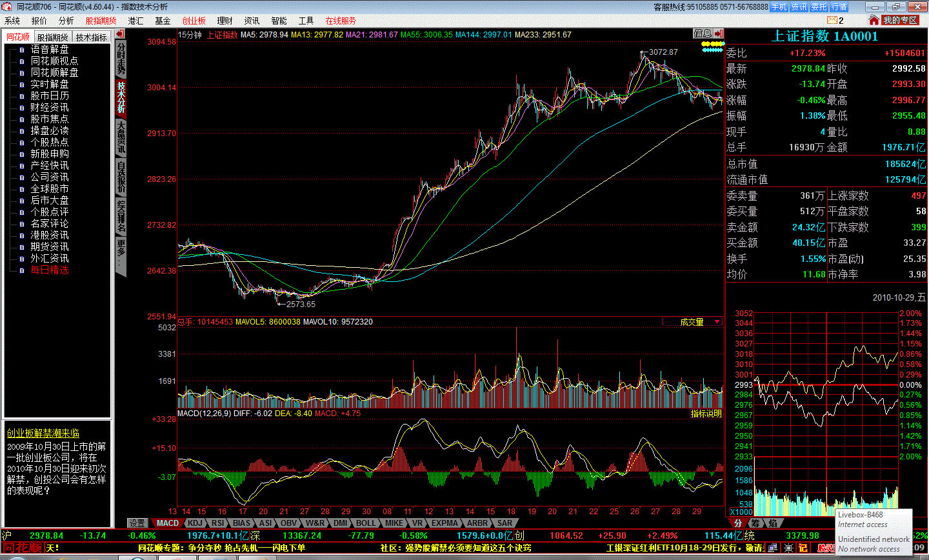Select 每日精选 in the sidebar list

(x=50, y=270)
